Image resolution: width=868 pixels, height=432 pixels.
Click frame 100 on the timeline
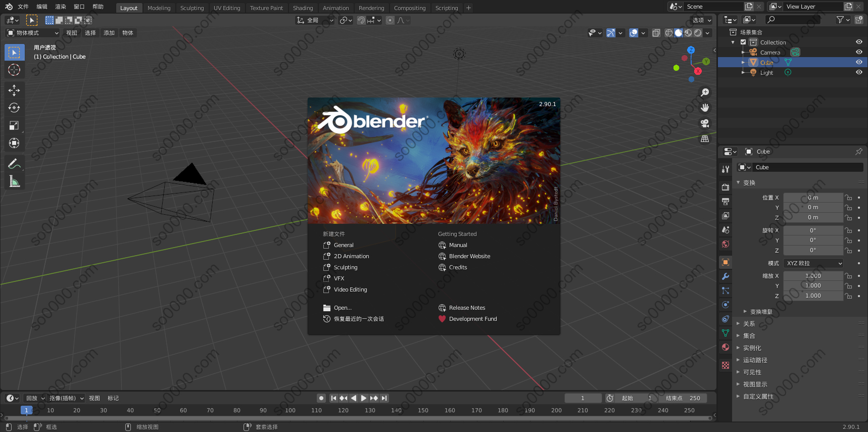click(290, 410)
